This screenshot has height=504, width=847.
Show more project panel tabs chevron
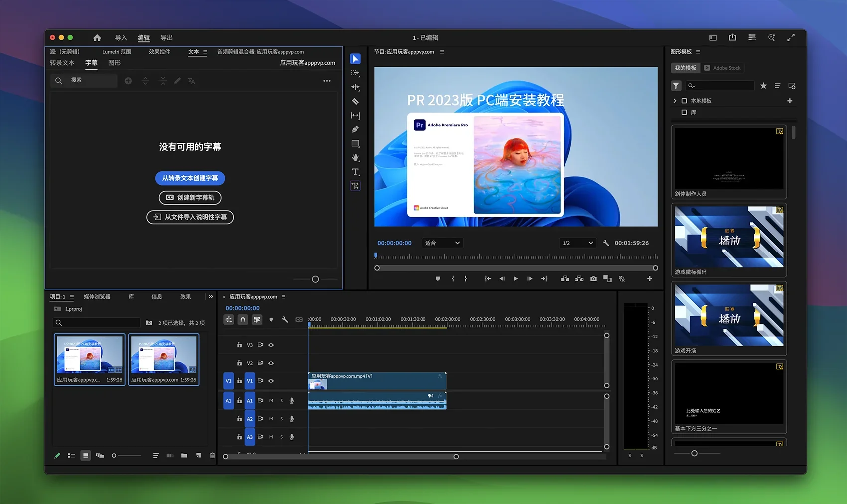click(x=211, y=297)
